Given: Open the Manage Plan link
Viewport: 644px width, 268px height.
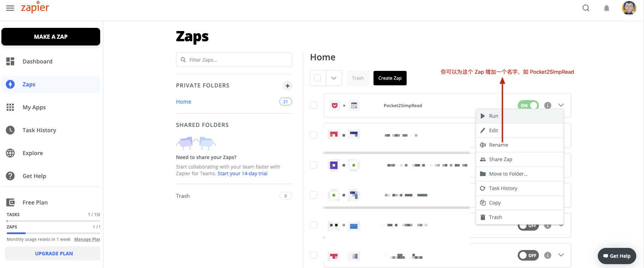Looking at the screenshot, I should (x=87, y=239).
